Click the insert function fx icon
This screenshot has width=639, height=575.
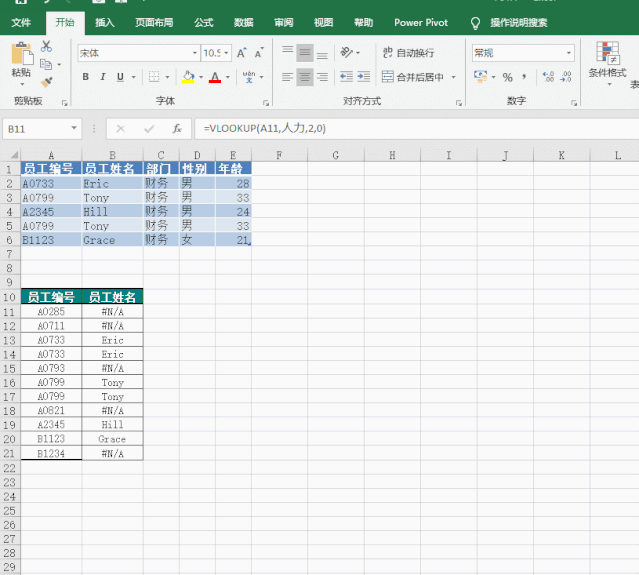point(177,129)
